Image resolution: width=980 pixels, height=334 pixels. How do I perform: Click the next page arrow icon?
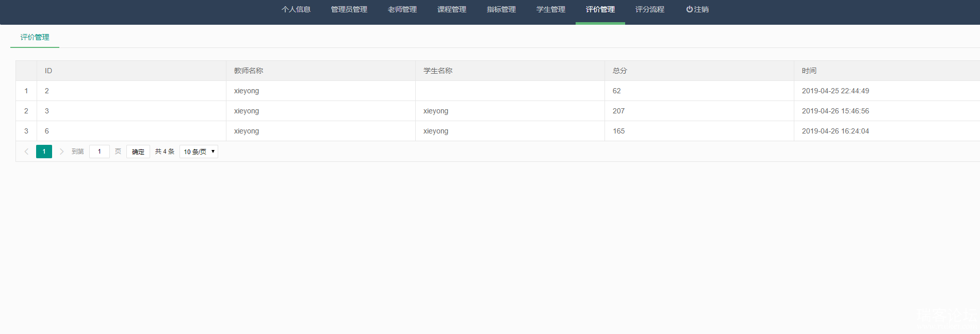click(x=61, y=152)
